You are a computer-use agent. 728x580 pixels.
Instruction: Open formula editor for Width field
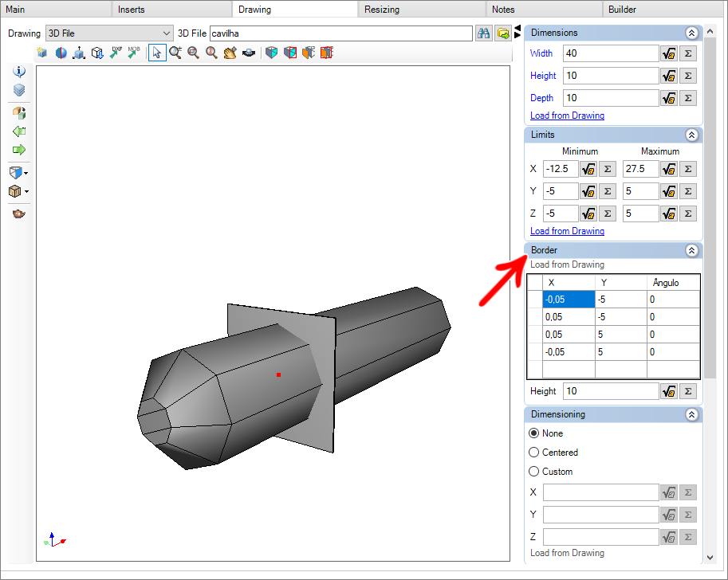(x=669, y=53)
